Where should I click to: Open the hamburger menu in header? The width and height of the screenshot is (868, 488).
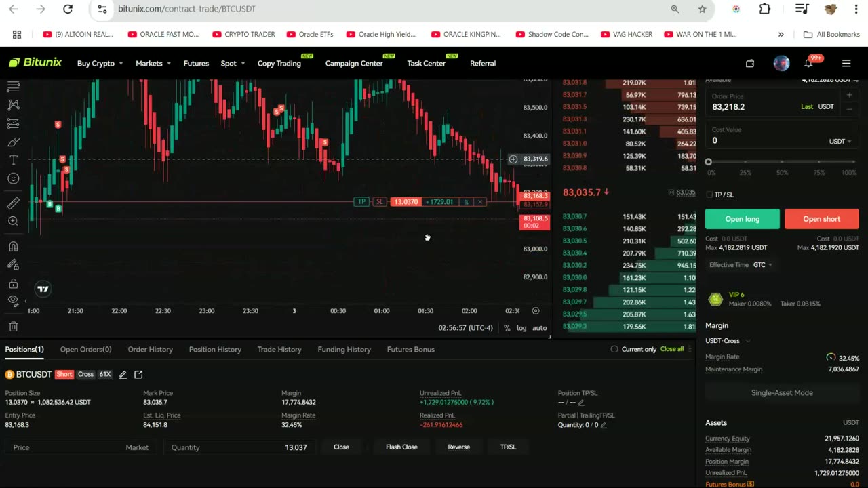tap(846, 63)
